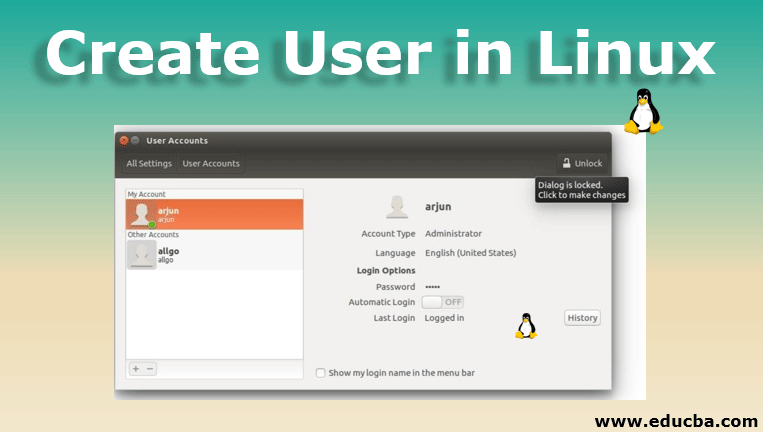Select the allgo account in list
The width and height of the screenshot is (763, 432).
click(215, 255)
